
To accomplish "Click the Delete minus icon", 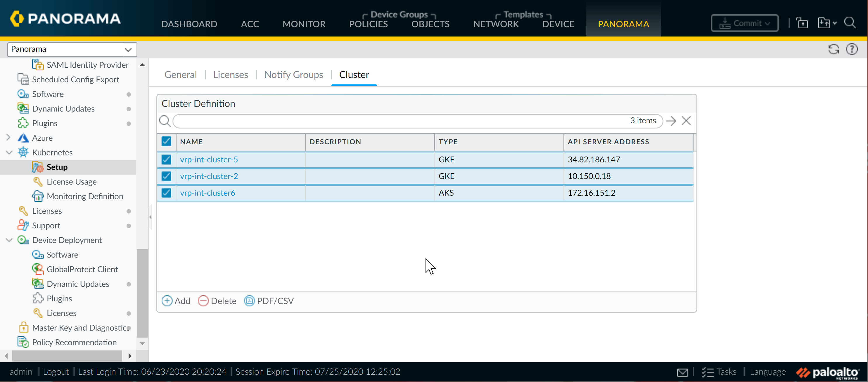I will [203, 301].
